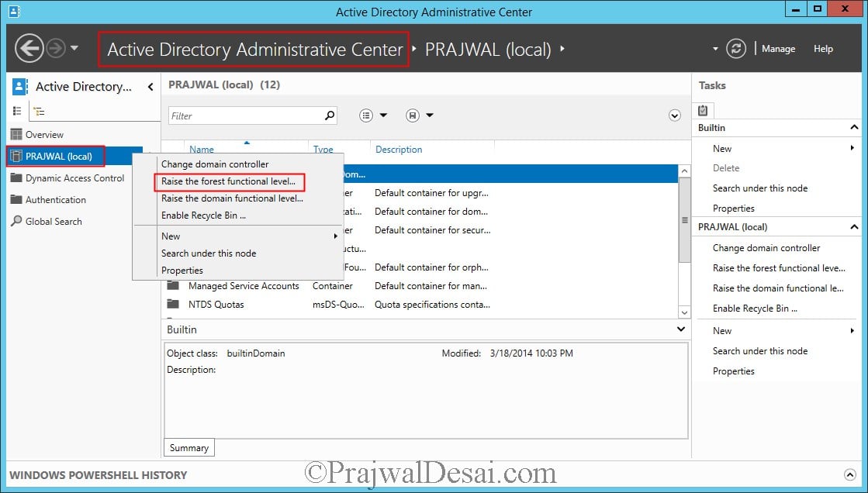Viewport: 868px width, 493px height.
Task: Click the PRAJWAL (local) breadcrumb in header
Action: (488, 50)
